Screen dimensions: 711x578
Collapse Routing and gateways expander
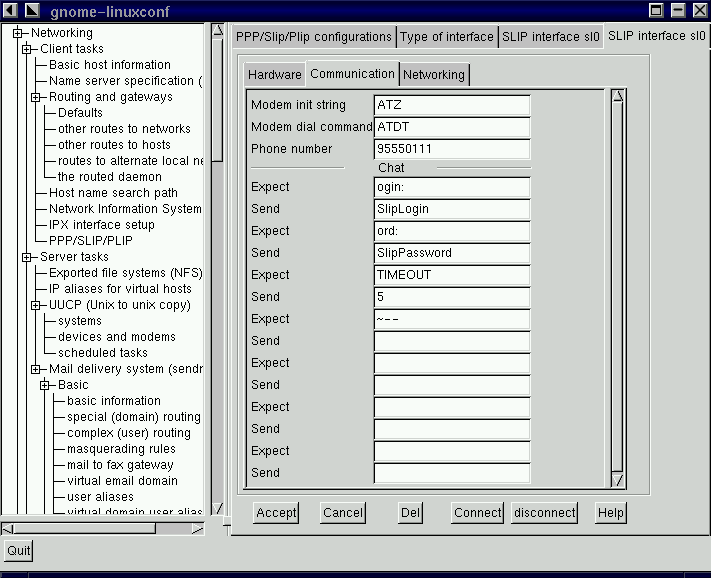36,97
